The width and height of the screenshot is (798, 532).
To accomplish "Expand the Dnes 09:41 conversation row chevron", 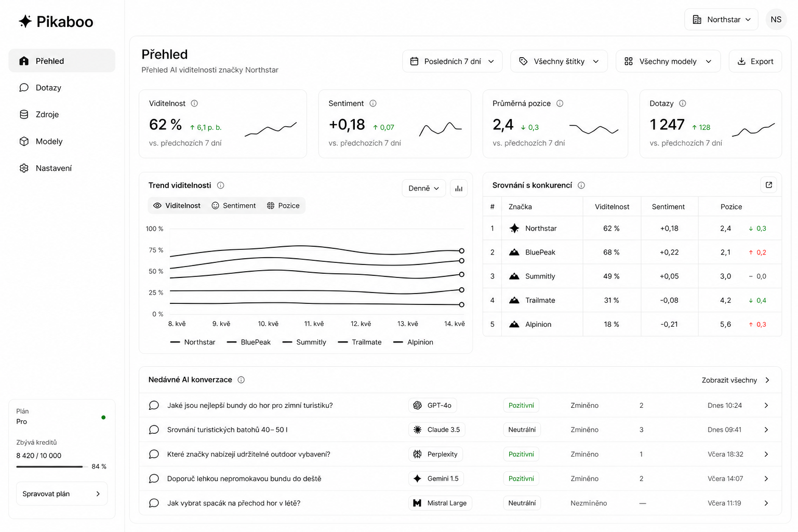I will click(766, 430).
